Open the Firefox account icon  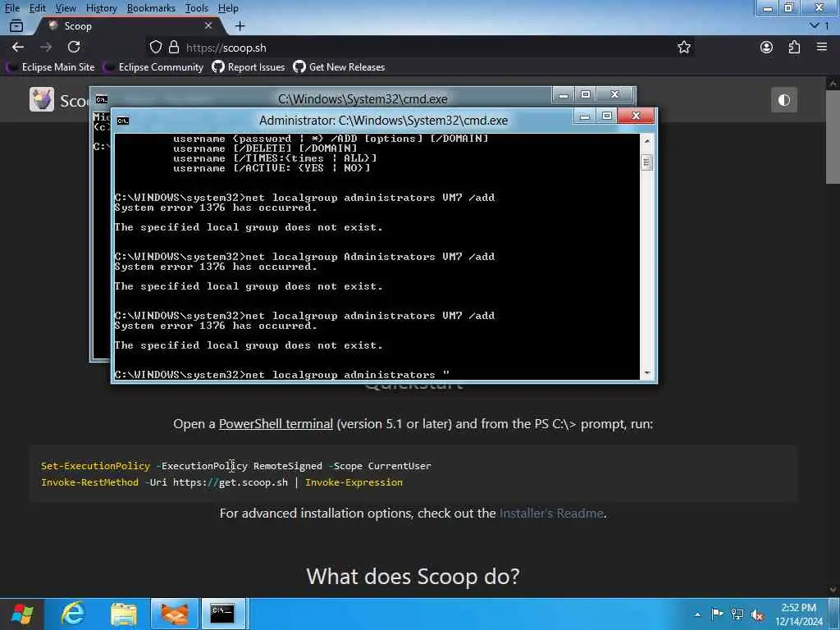pos(766,47)
